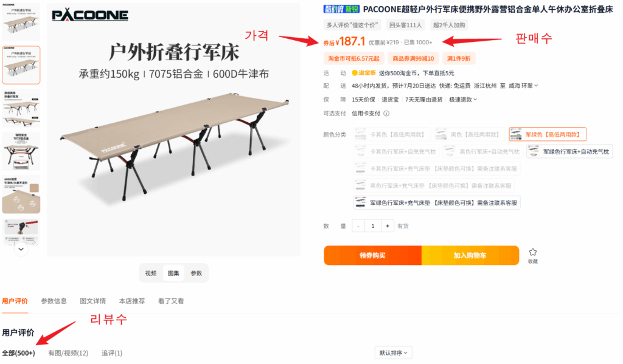Click the 淘金币 coin icon
This screenshot has width=623, height=364.
pos(355,73)
